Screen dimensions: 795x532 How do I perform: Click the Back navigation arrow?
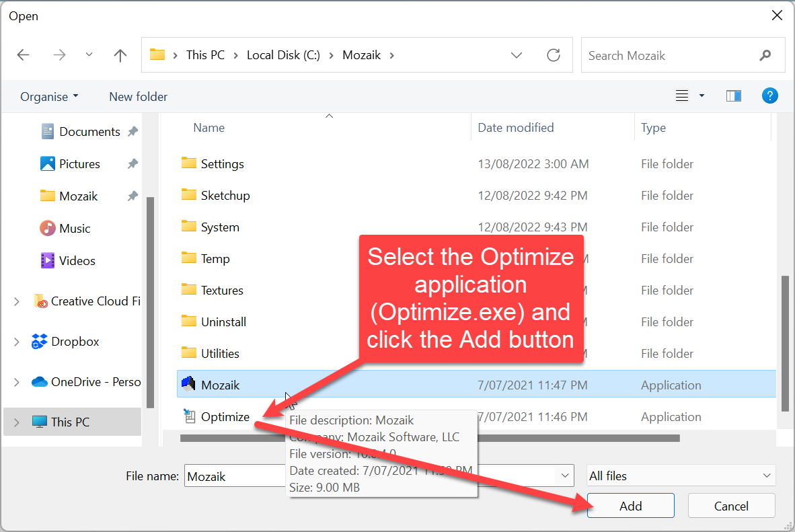(x=24, y=55)
